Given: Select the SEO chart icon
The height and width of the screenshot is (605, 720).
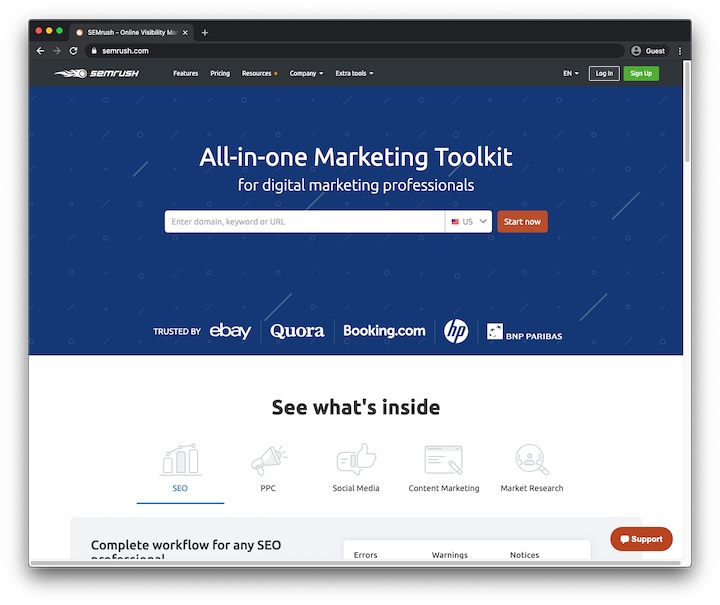Looking at the screenshot, I should click(180, 461).
